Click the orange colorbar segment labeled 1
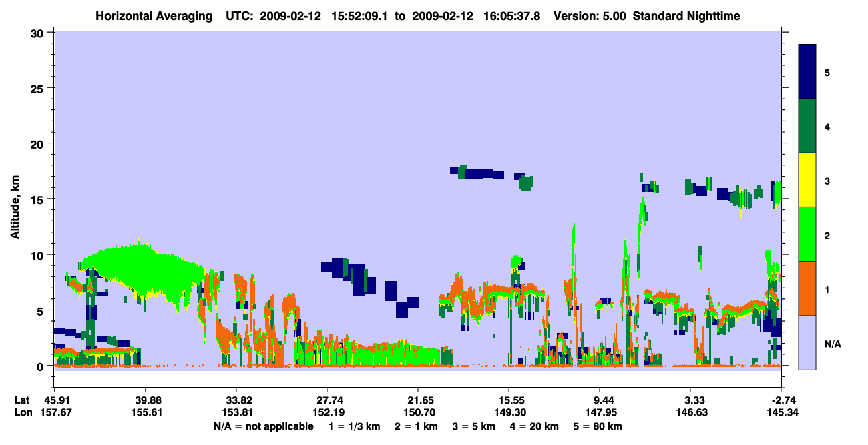The width and height of the screenshot is (868, 445). 807,288
